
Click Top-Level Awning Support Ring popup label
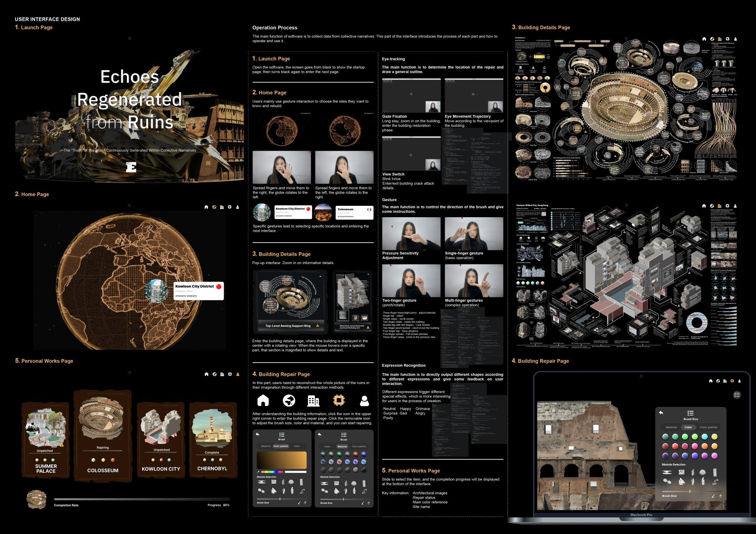click(x=292, y=326)
